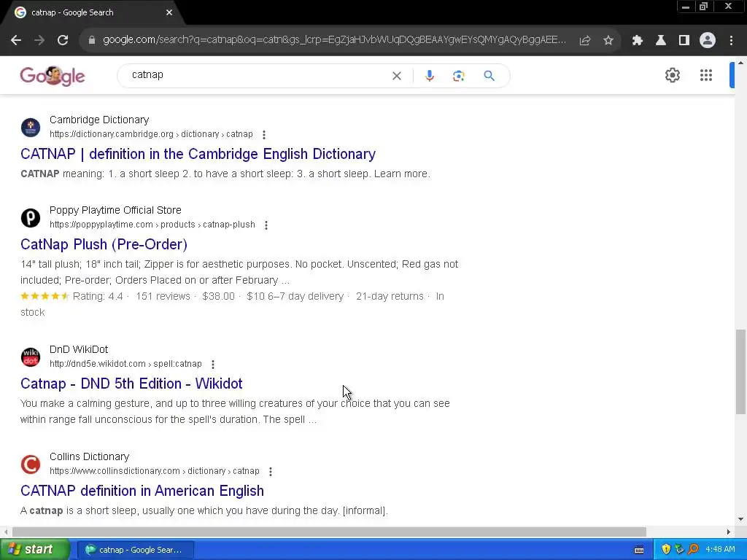Bookmark this page with the star icon
The height and width of the screenshot is (560, 747).
(x=608, y=41)
